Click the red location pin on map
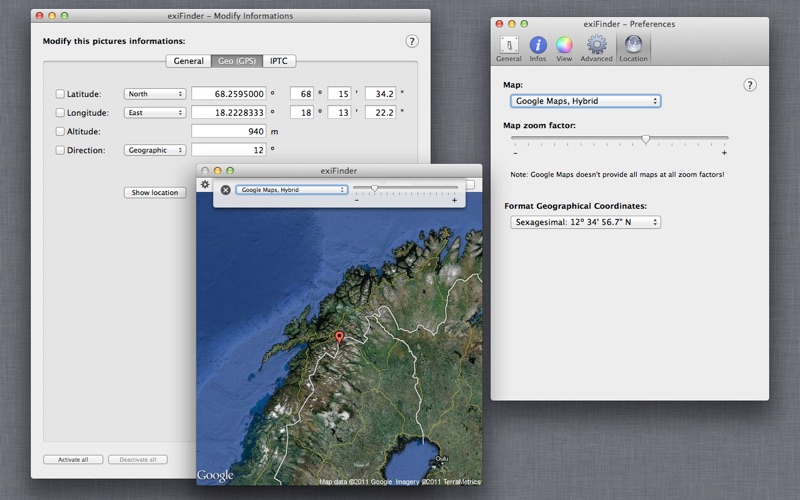This screenshot has width=800, height=500. [339, 338]
